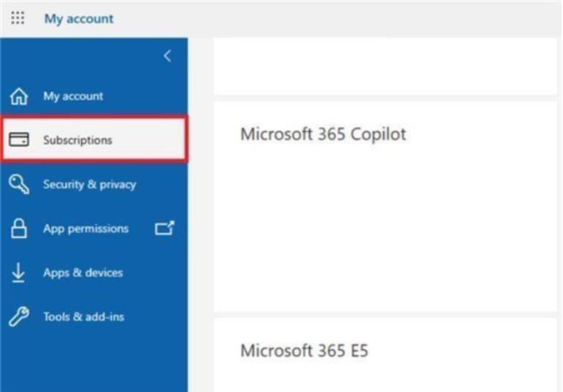Click the home icon beside My account
Image resolution: width=563 pixels, height=392 pixels.
click(x=19, y=96)
